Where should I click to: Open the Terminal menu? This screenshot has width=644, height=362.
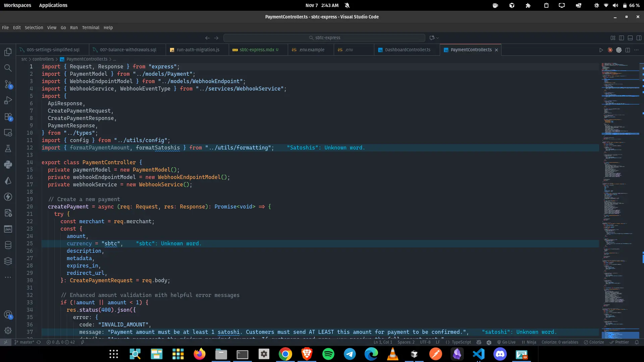91,28
